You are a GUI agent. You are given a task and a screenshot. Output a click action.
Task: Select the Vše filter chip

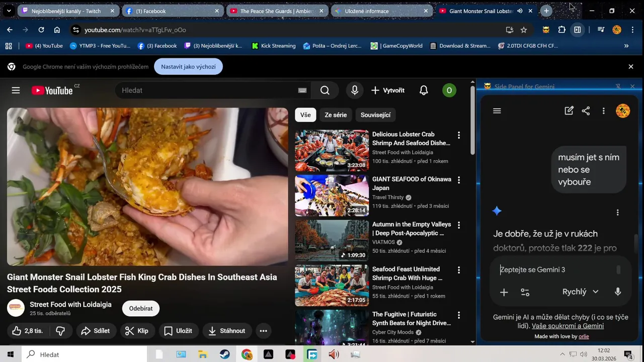point(305,115)
